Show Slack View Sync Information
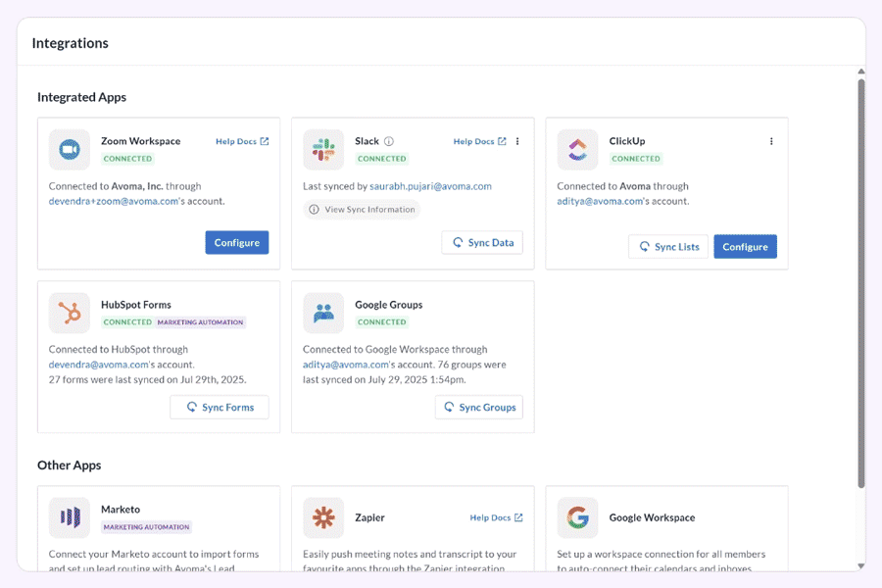 click(362, 209)
